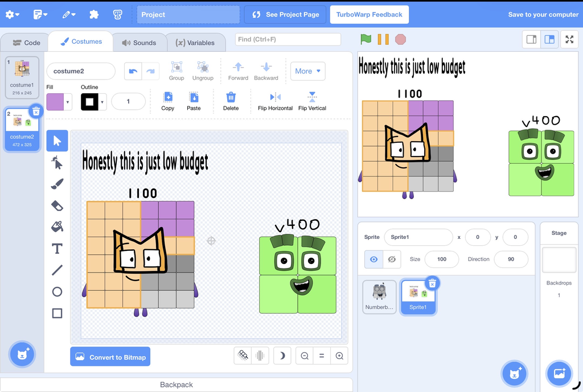Viewport: 583px width, 392px height.
Task: Delete Sprite1 using its trash icon
Action: coord(432,284)
